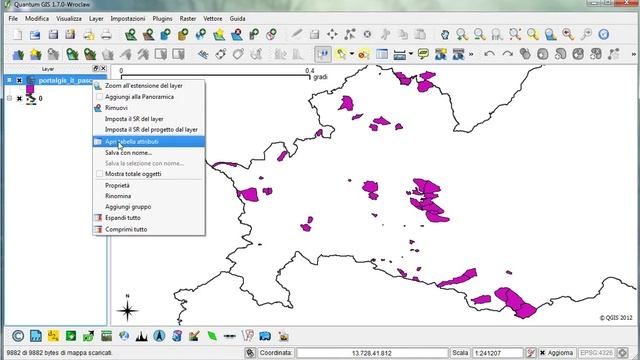Toggle Mostra totale oggetti checkbox

[99, 174]
